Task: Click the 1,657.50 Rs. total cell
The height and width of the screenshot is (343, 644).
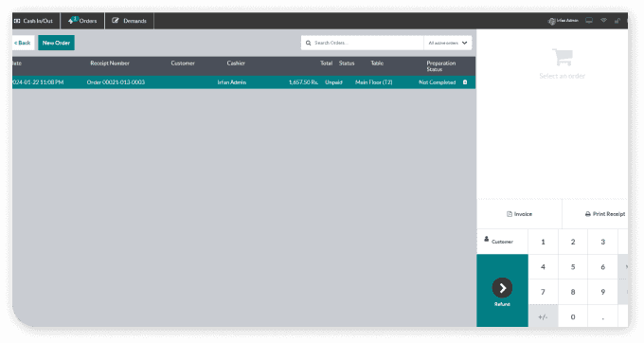Action: coord(303,82)
